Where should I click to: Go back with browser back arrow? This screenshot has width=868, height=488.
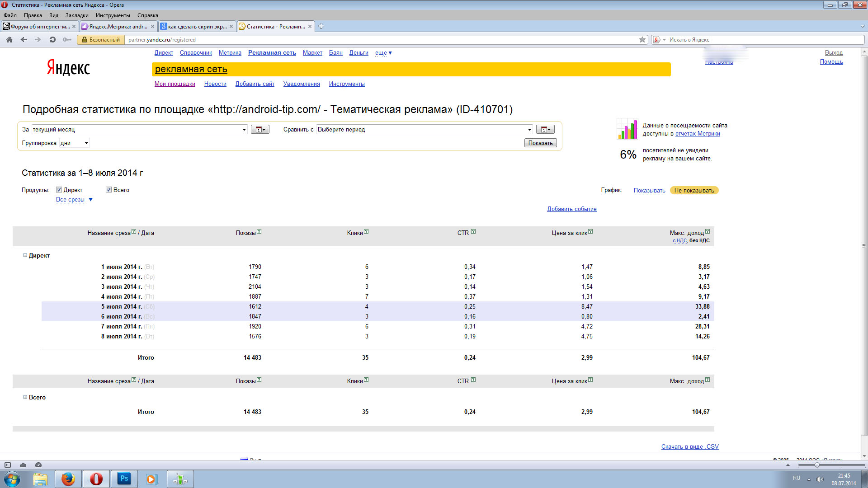tap(24, 40)
